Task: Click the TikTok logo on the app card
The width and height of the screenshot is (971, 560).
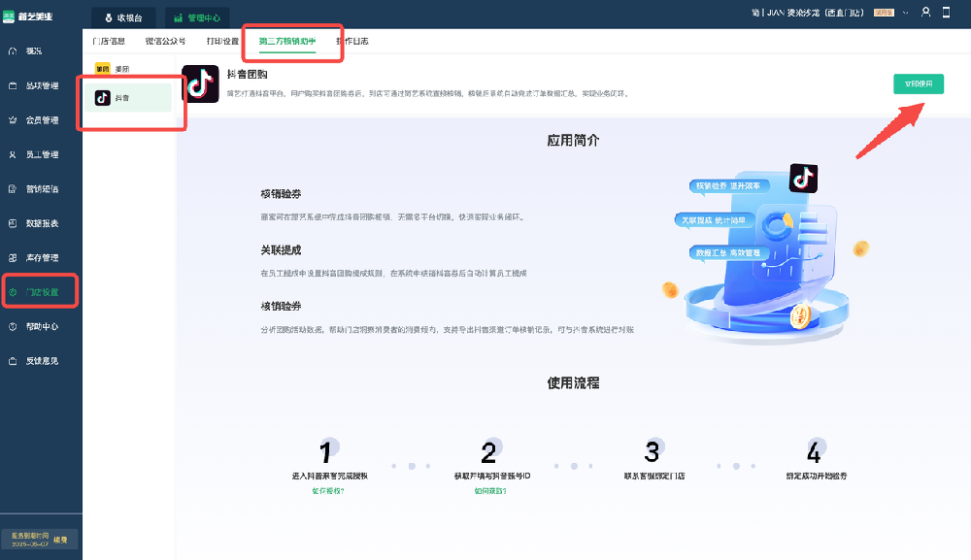Action: click(x=201, y=85)
